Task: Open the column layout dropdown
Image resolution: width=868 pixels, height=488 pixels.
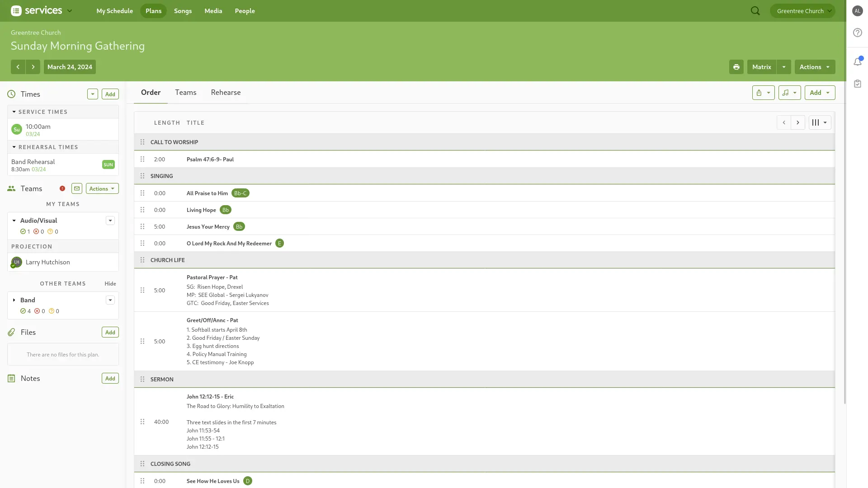Action: click(819, 122)
